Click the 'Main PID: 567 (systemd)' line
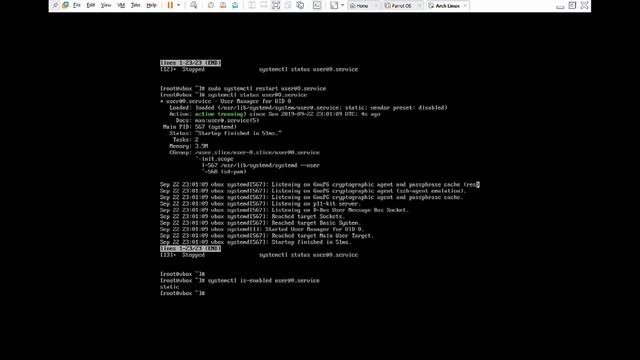This screenshot has width=640, height=360. (200, 127)
